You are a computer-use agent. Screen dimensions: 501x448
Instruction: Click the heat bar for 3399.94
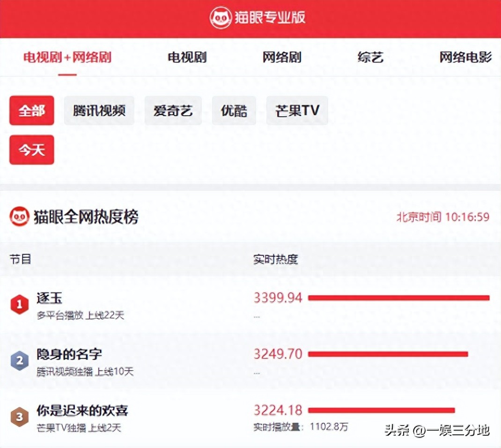(398, 298)
